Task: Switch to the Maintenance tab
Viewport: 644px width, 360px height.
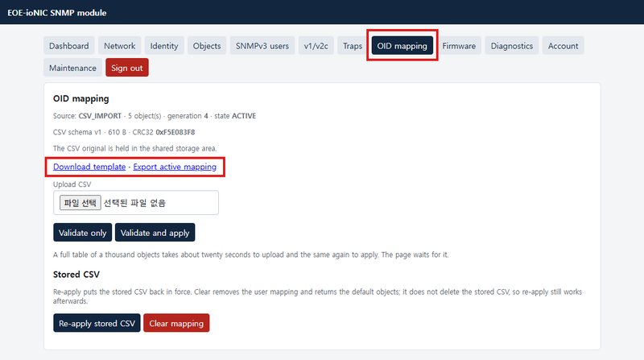Action: coord(72,68)
